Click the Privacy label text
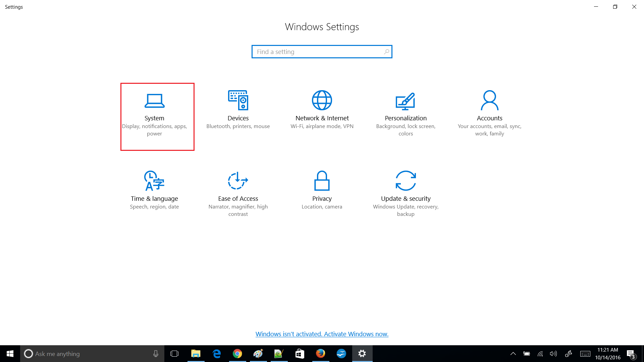This screenshot has width=644, height=362. pyautogui.click(x=322, y=198)
